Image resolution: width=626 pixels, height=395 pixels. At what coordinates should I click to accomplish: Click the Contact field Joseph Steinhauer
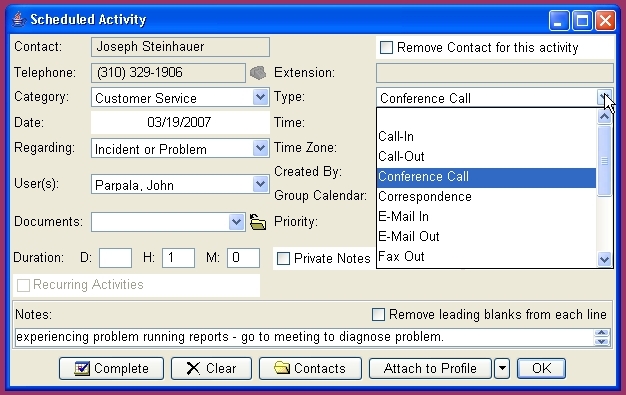tap(180, 47)
